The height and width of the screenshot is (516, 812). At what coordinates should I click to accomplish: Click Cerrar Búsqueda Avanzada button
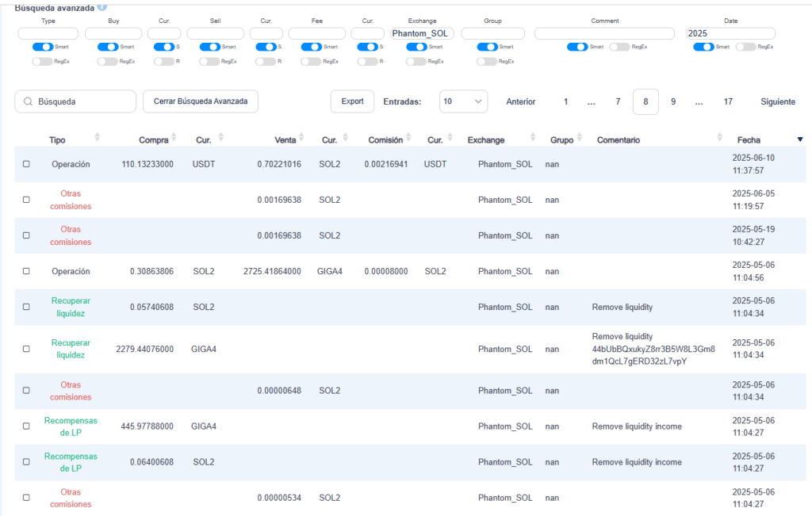pyautogui.click(x=201, y=101)
